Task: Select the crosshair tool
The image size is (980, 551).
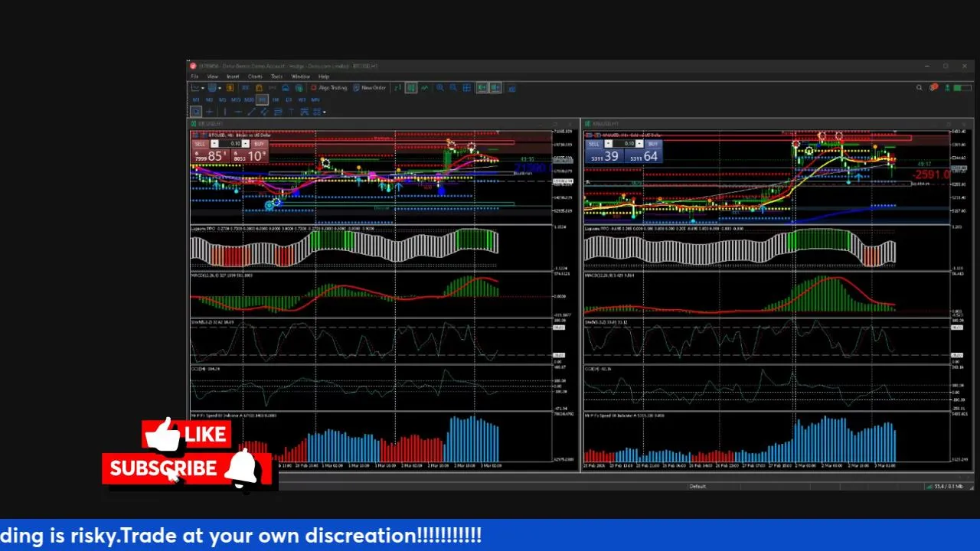Action: click(x=210, y=112)
